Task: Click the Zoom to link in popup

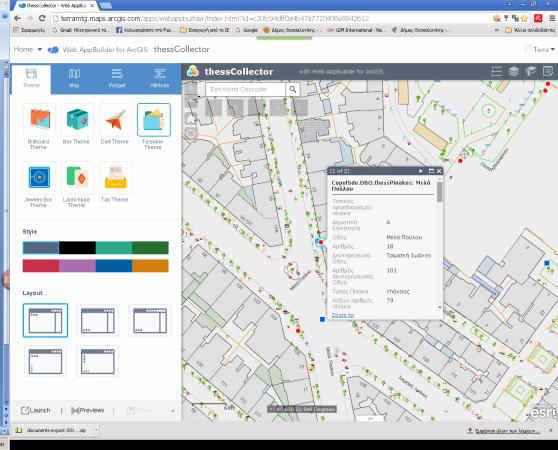Action: tap(343, 315)
